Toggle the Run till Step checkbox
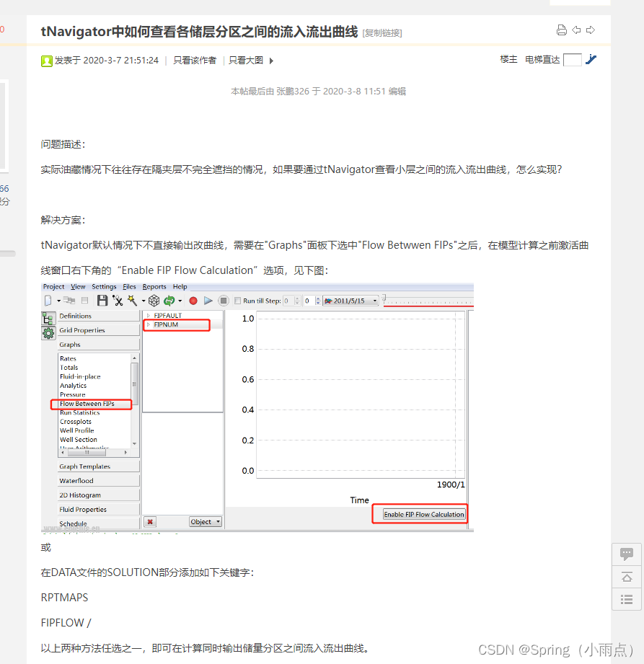The height and width of the screenshot is (664, 644). coord(238,301)
